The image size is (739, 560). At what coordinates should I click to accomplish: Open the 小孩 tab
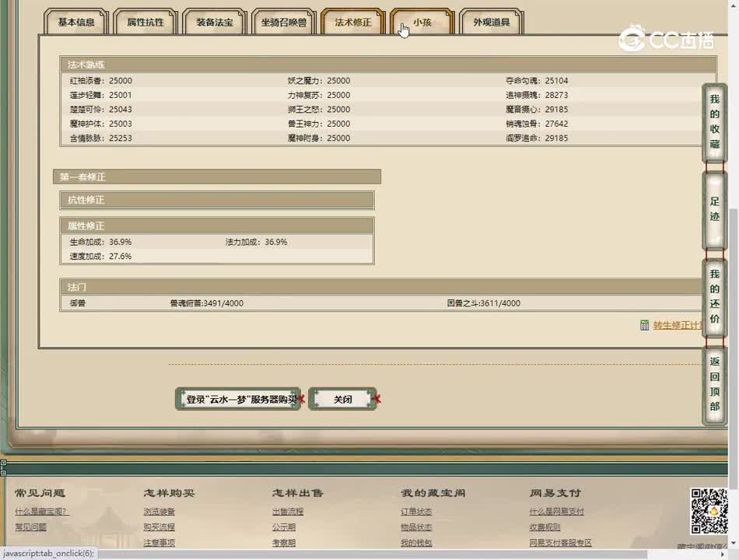coord(422,23)
